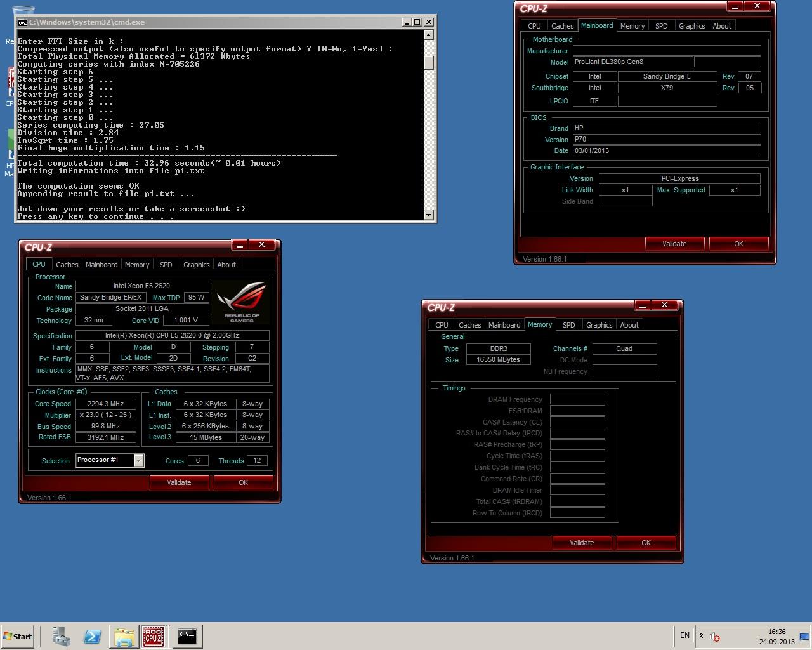Open Processor #1 selection dropdown
Image resolution: width=812 pixels, height=650 pixels.
(x=110, y=460)
